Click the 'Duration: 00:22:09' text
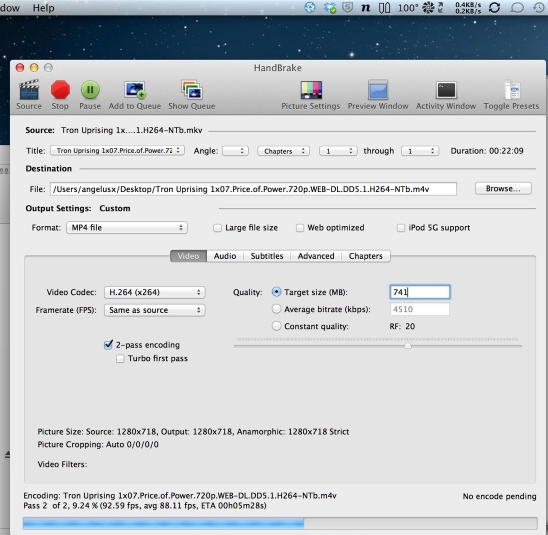This screenshot has height=535, width=548. [x=487, y=151]
